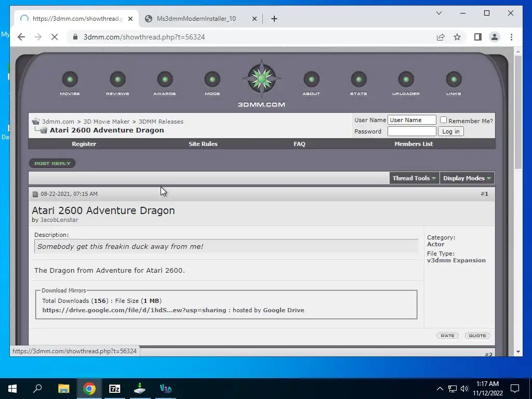This screenshot has width=532, height=399.
Task: Focus the Password input field
Action: click(x=411, y=131)
